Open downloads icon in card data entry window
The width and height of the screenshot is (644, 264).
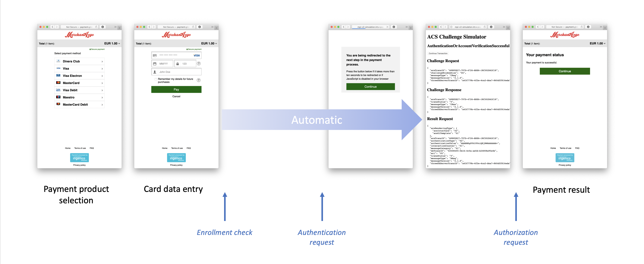(200, 27)
